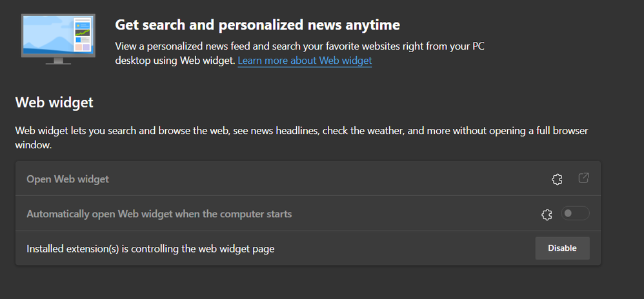Screen dimensions: 644x299
Task: Toggle automatically open Web widget at startup
Action: coord(574,213)
